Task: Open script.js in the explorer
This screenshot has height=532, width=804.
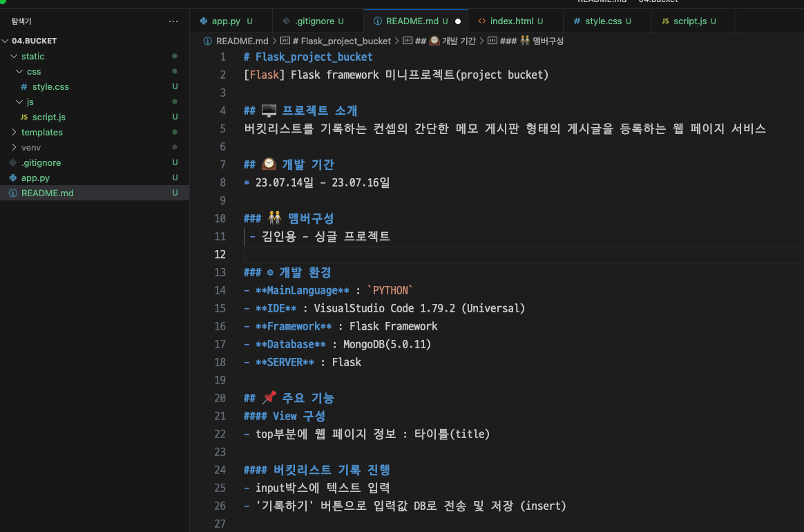Action: pyautogui.click(x=95, y=117)
